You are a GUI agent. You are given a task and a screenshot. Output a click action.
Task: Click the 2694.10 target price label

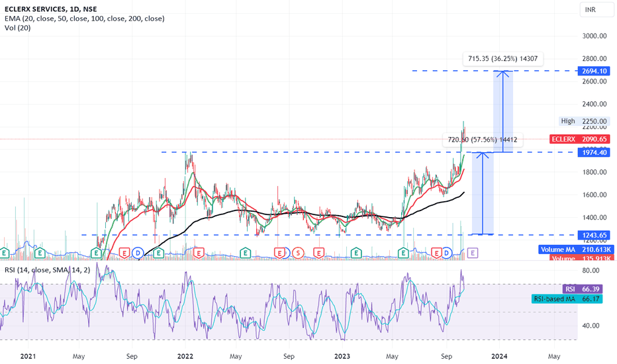pos(594,71)
